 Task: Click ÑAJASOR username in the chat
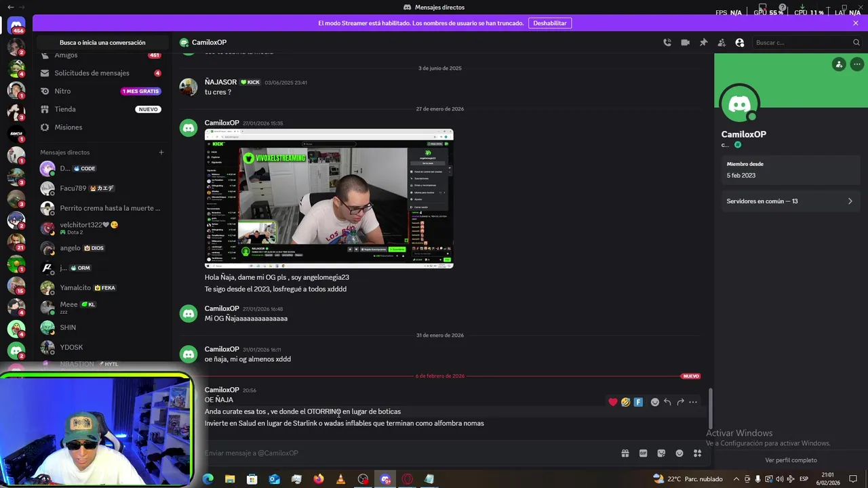[220, 82]
